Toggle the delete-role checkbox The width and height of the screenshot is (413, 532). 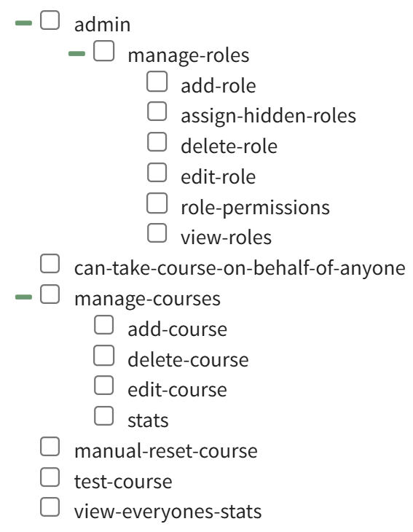pyautogui.click(x=157, y=142)
